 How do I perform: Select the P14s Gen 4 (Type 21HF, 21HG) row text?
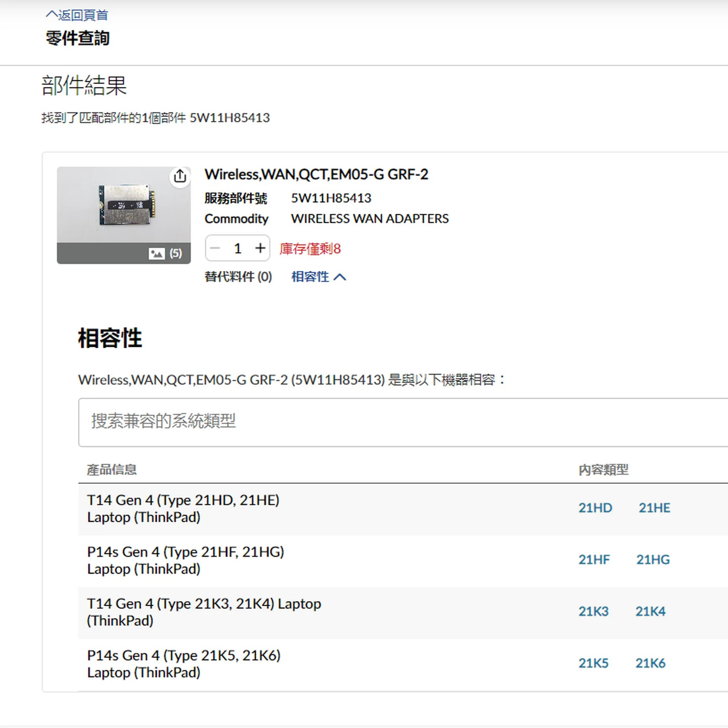click(186, 560)
